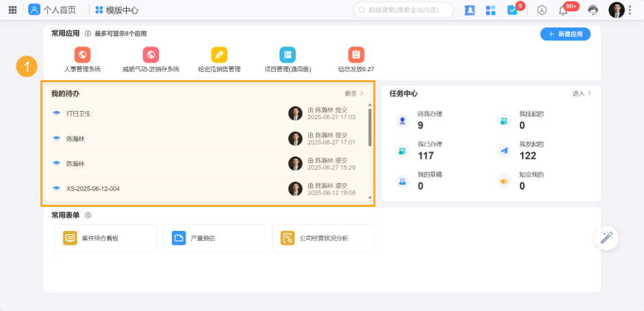644x311 pixels.
Task: Open 案件综合看板 form card
Action: (106, 238)
